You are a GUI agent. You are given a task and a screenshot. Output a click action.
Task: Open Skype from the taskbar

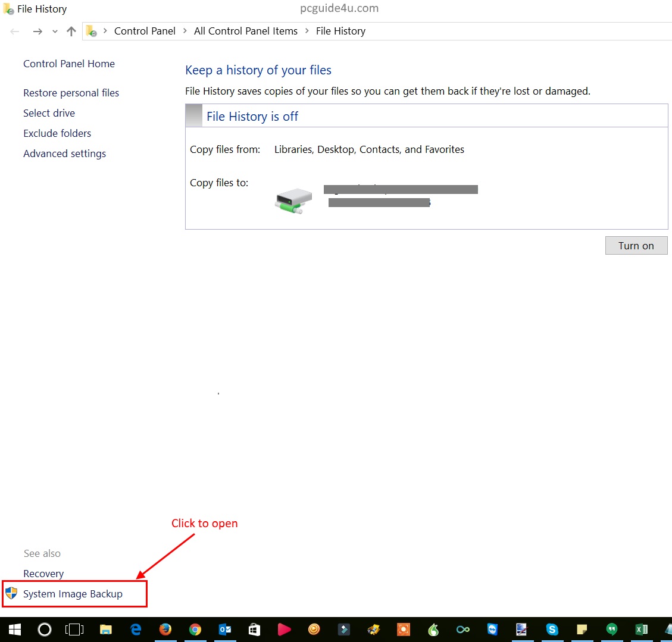(552, 630)
